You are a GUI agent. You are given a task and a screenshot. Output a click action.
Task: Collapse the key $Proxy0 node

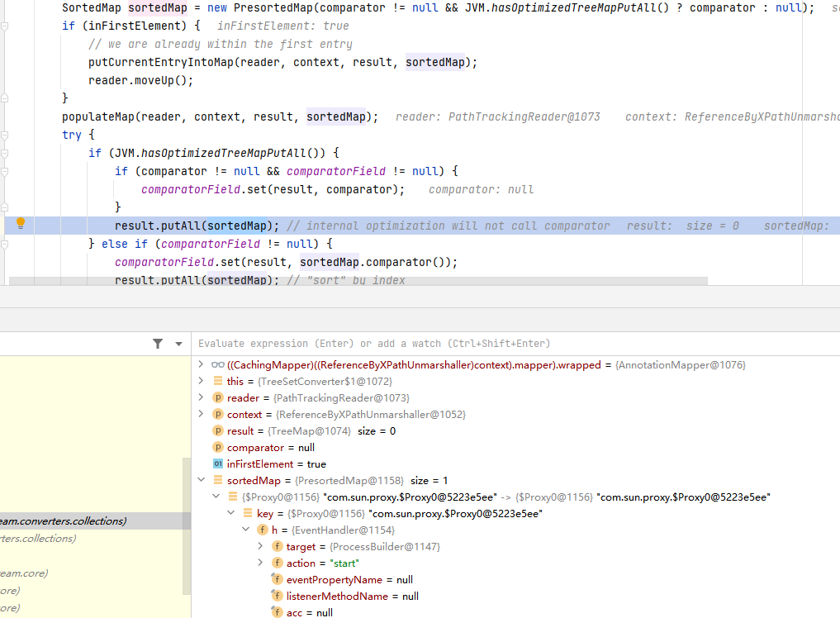230,513
